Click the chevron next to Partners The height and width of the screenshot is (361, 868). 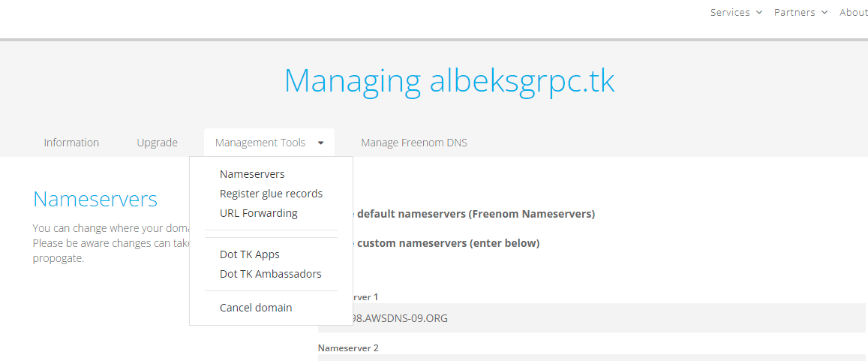pos(824,12)
